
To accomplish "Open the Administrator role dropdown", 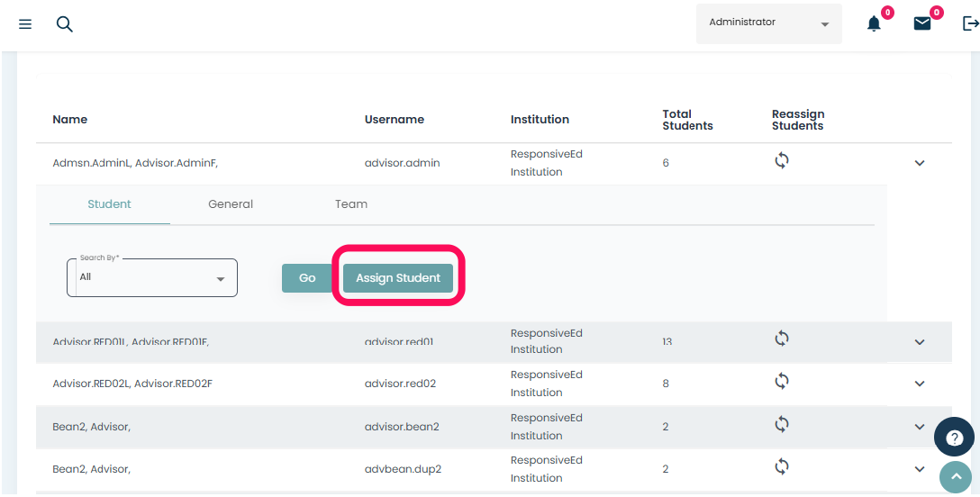I will click(x=768, y=23).
